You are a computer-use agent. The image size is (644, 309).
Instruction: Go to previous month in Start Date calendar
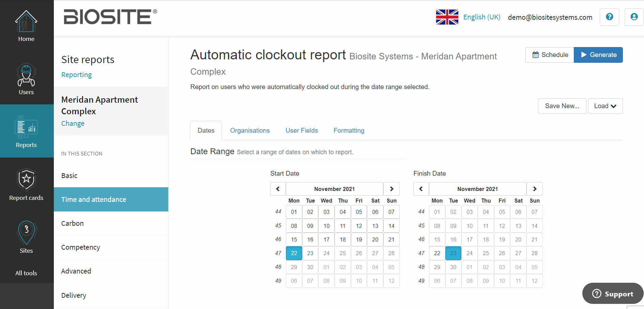[x=278, y=189]
